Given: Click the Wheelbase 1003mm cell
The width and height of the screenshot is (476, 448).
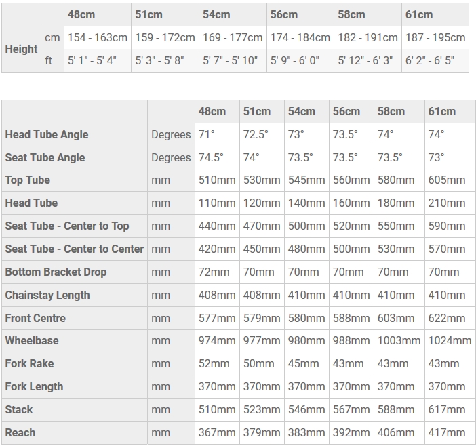Looking at the screenshot, I should click(399, 340).
